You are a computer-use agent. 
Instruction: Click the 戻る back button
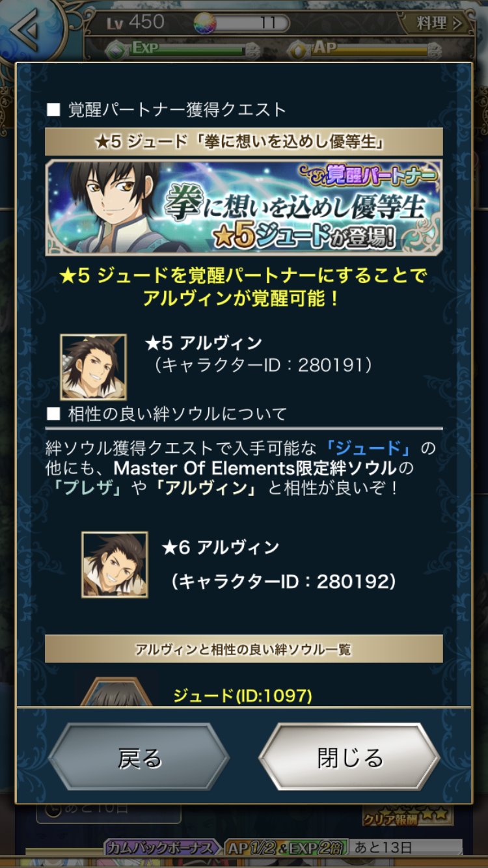click(x=139, y=757)
